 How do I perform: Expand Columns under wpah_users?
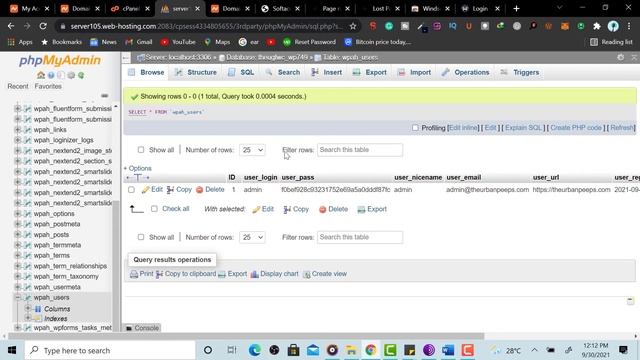[28, 309]
